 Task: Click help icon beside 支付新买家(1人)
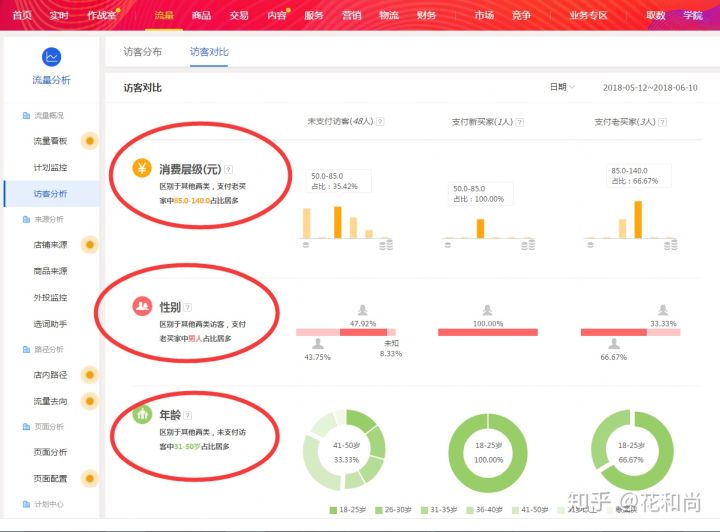(520, 122)
